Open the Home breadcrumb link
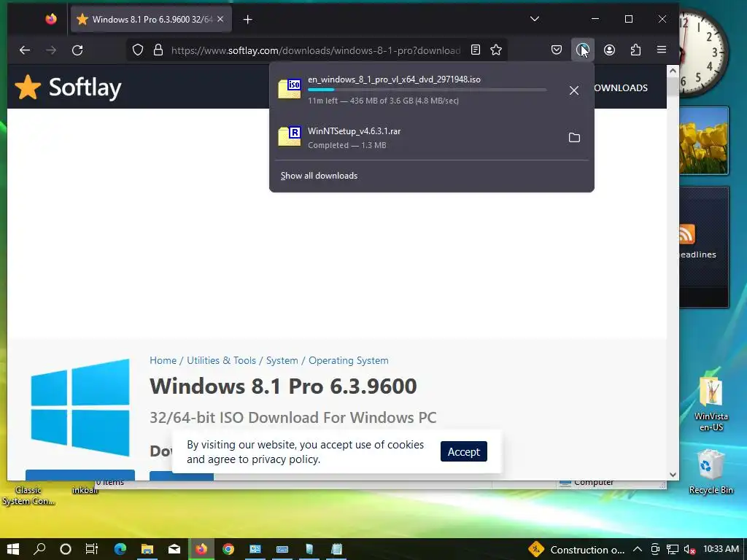Viewport: 747px width, 560px height. (x=163, y=360)
